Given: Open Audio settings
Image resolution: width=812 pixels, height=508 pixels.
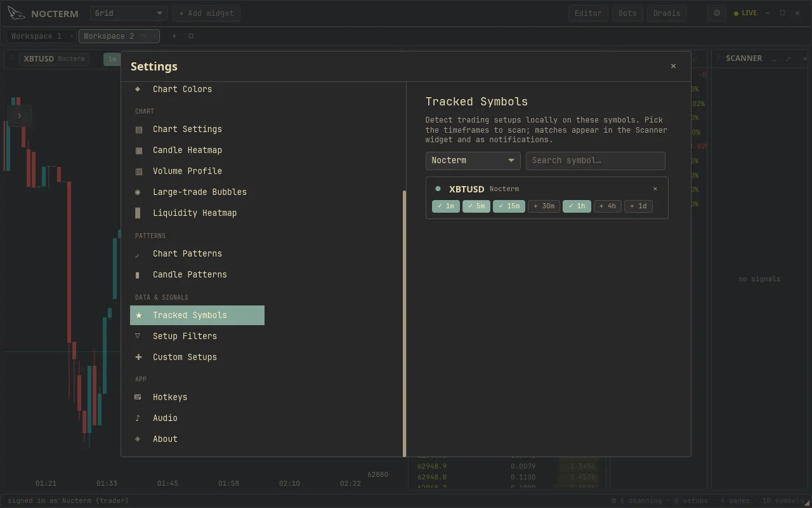Looking at the screenshot, I should coord(197,418).
